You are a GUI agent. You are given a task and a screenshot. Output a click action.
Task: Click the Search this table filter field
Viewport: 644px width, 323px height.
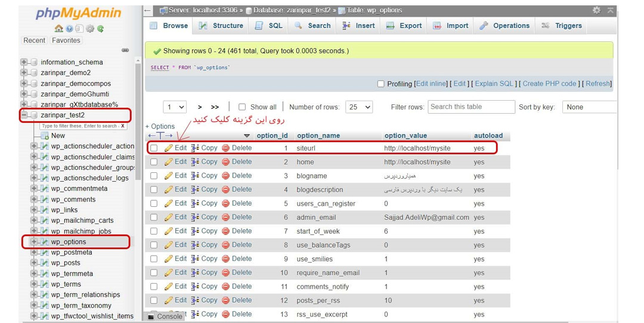[x=471, y=107]
